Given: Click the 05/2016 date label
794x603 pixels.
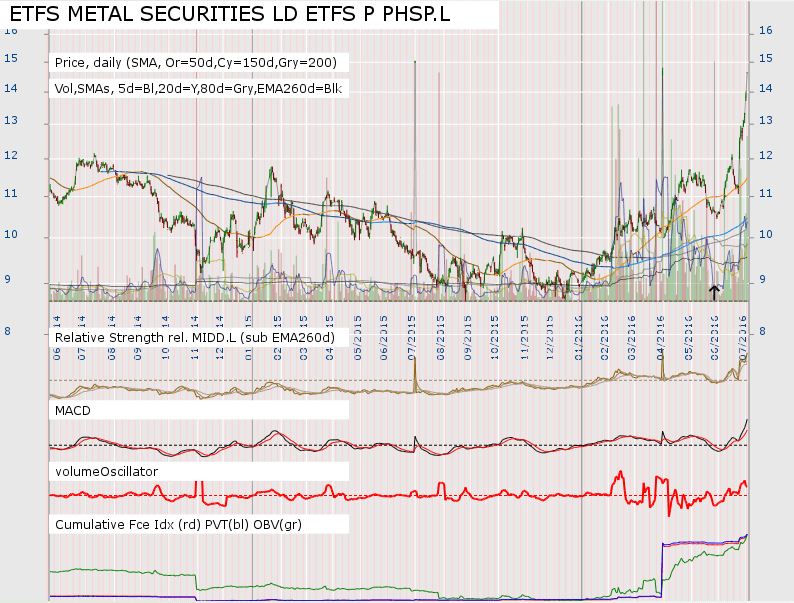Looking at the screenshot, I should pos(688,338).
